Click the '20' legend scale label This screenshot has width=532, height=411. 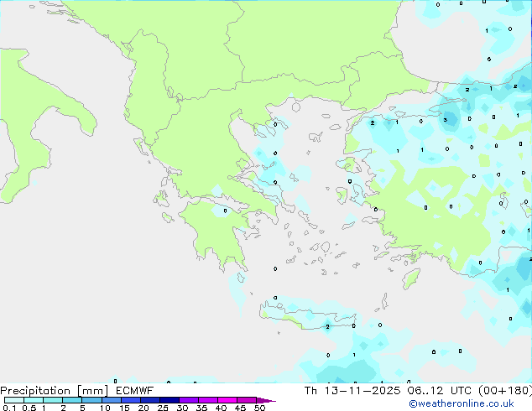(x=143, y=408)
